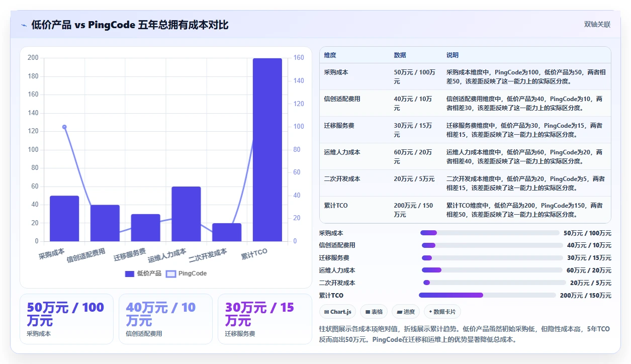This screenshot has height=364, width=631.
Task: Select the 信创适配费用 table row label
Action: click(x=342, y=99)
